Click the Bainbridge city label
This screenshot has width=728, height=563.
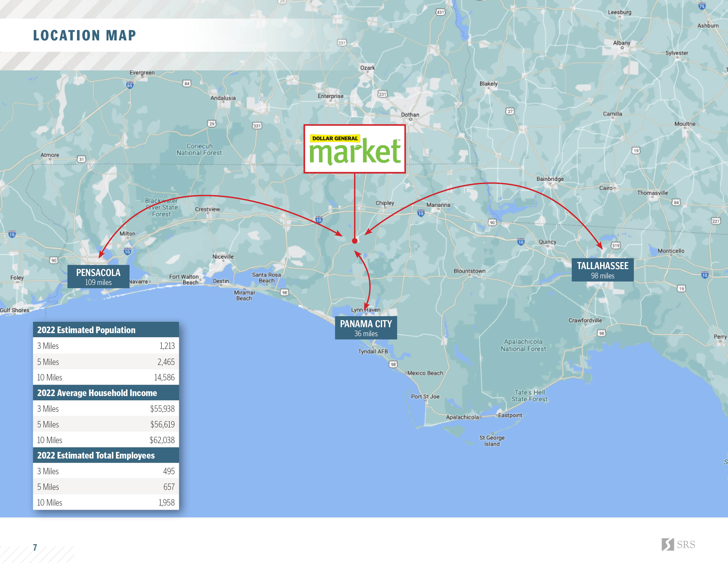point(550,179)
